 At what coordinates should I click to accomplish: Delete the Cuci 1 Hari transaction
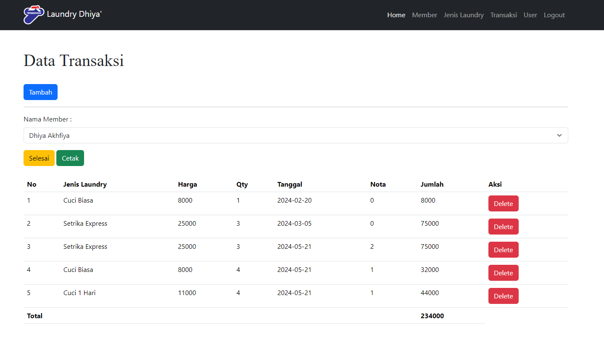point(503,296)
